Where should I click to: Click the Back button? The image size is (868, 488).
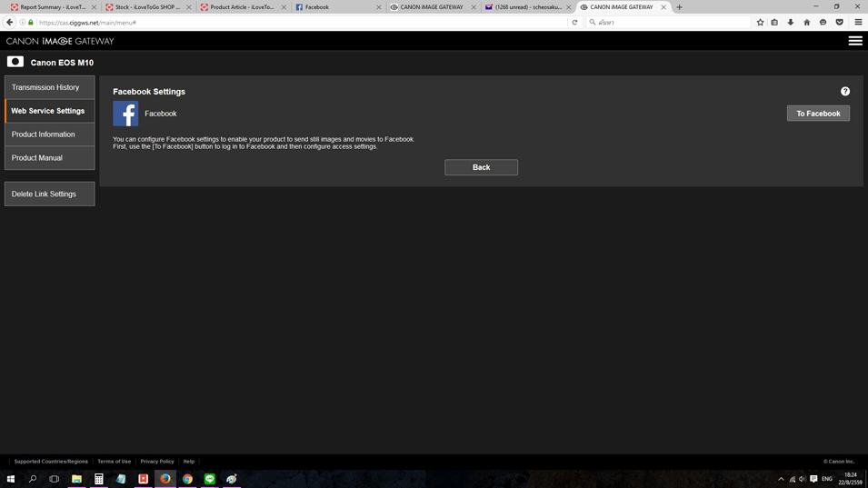(x=481, y=167)
